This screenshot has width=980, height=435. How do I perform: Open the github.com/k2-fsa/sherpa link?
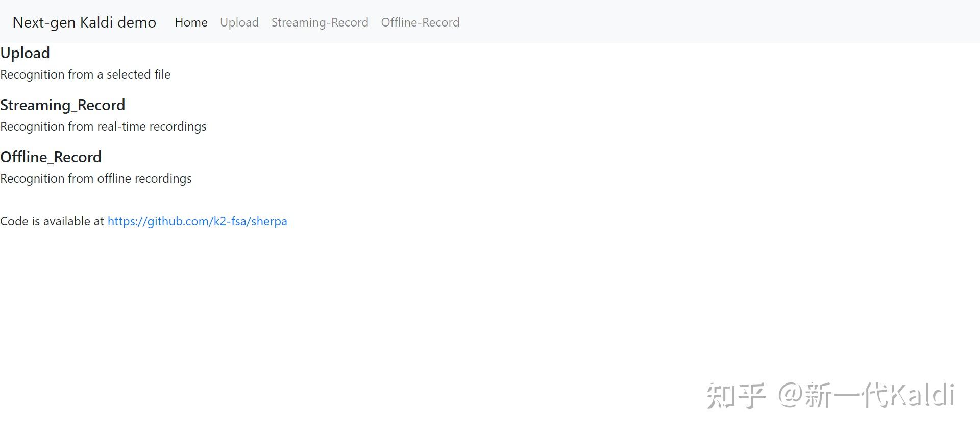click(x=197, y=221)
